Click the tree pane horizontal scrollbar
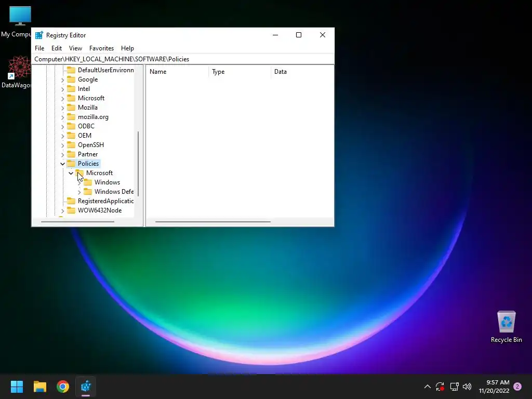Viewport: 532px width, 399px height. click(x=77, y=222)
